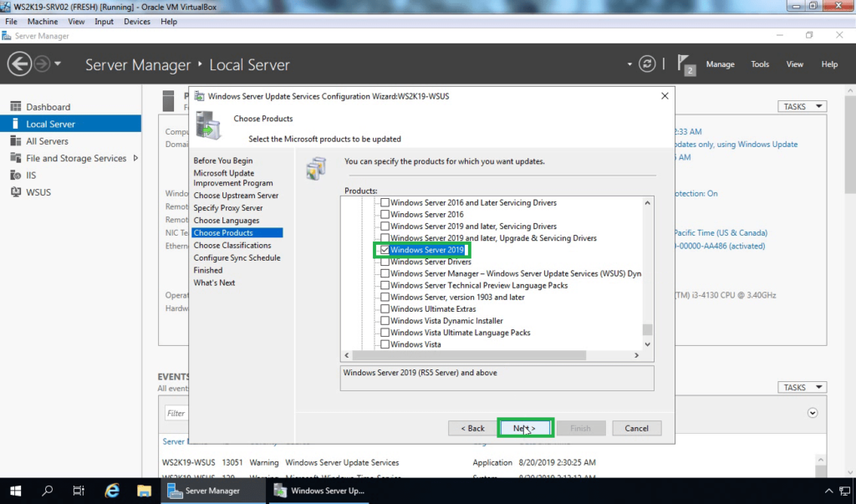Select the Local Server sidebar icon

(16, 124)
